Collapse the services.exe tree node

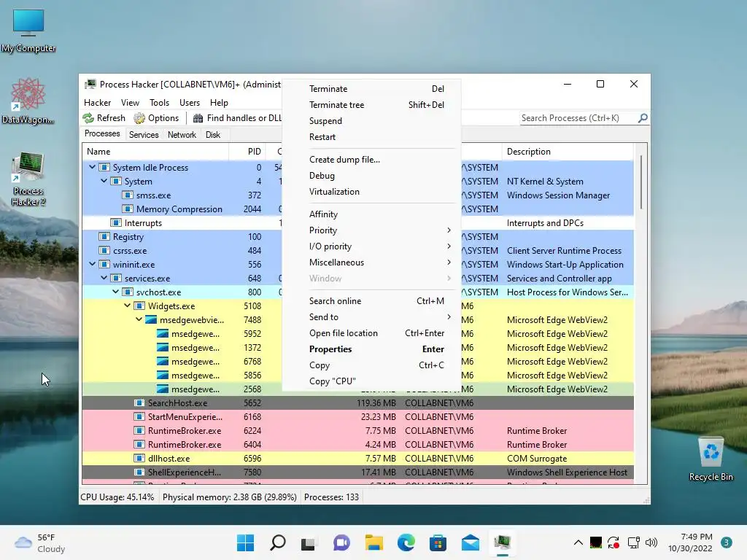point(104,278)
